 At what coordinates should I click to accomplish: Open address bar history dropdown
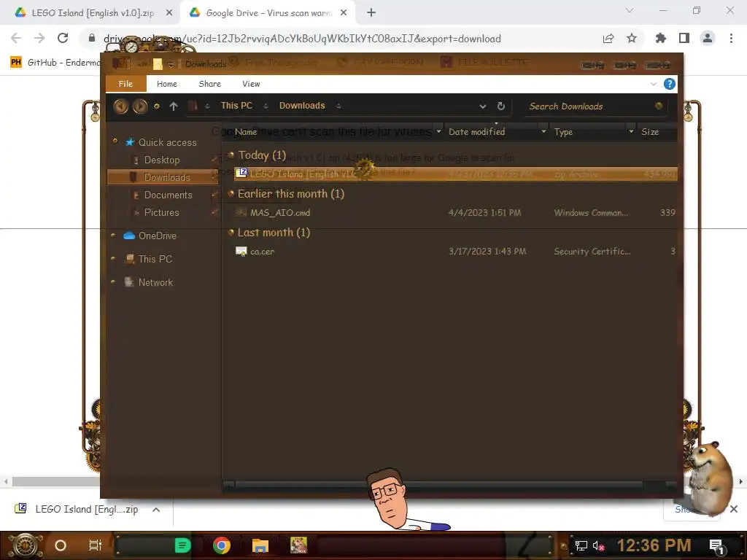(x=483, y=106)
